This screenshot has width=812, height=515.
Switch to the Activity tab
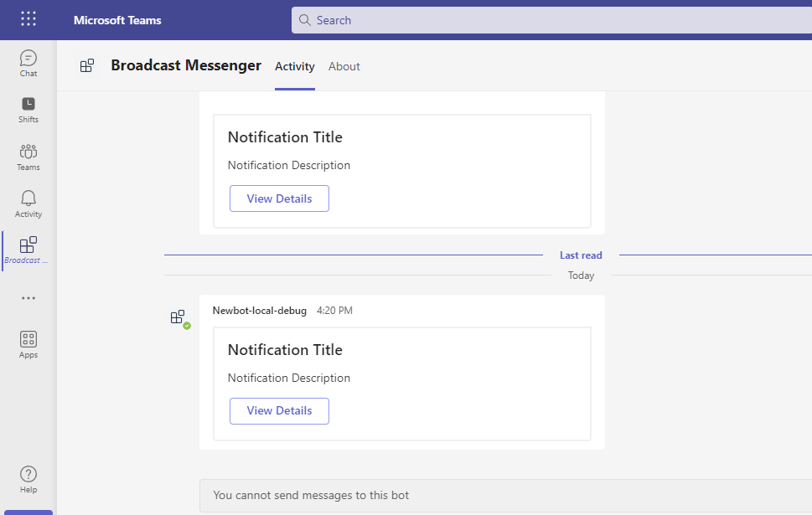[x=294, y=66]
